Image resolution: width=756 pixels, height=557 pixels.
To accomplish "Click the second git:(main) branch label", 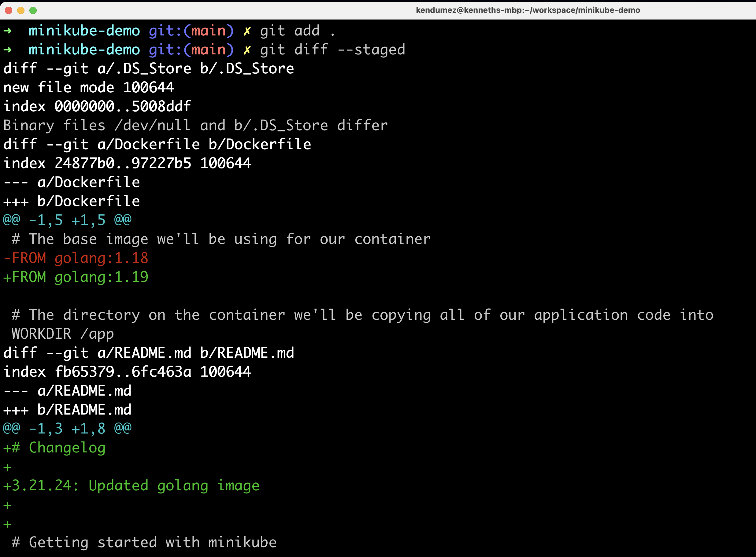I will [x=191, y=49].
